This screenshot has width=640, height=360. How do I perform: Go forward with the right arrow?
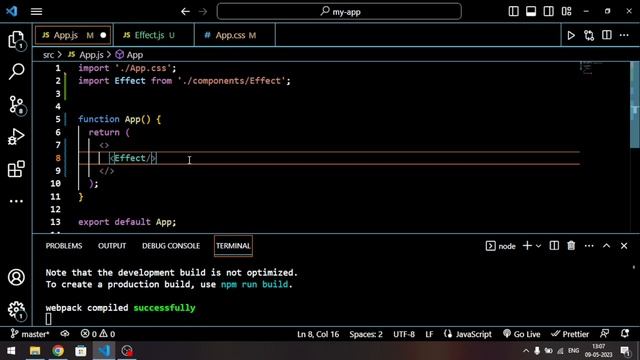click(x=203, y=11)
